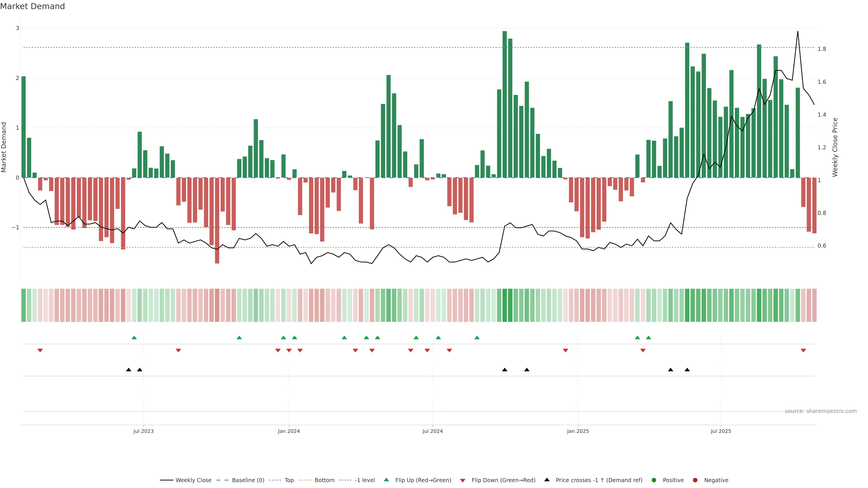868x488 pixels.
Task: Click the red Flip Down triangle legend icon
Action: (463, 480)
